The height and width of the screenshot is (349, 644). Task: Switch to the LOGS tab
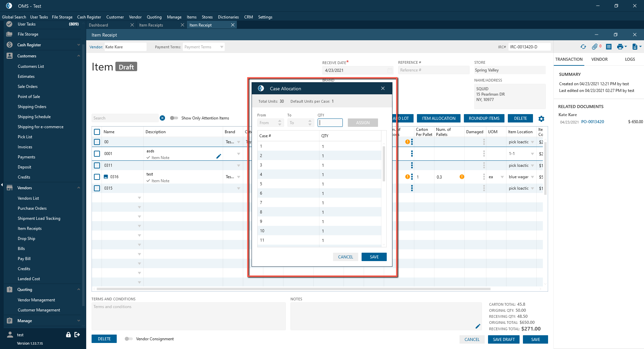point(630,59)
